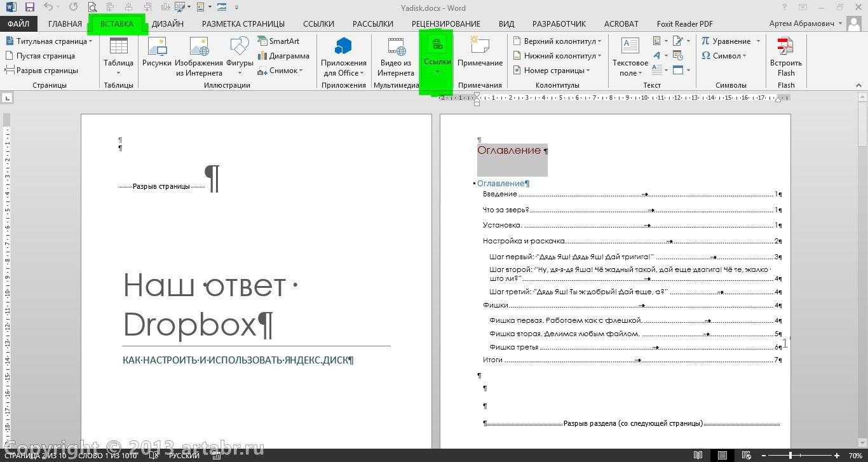The width and height of the screenshot is (868, 462).
Task: Insert a Символ symbol
Action: (724, 55)
